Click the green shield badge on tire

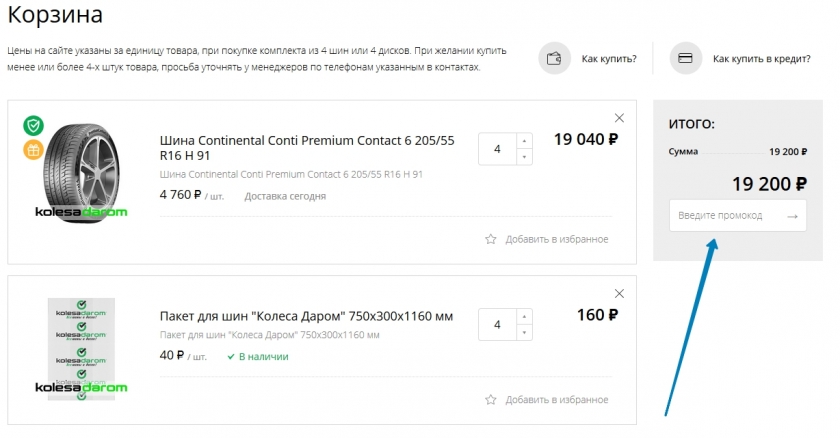click(34, 125)
